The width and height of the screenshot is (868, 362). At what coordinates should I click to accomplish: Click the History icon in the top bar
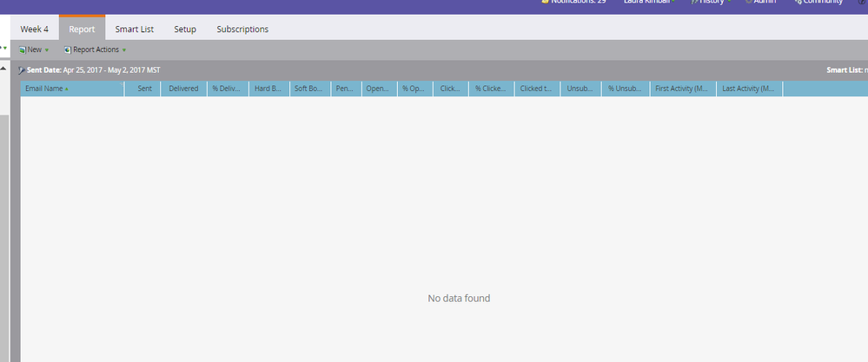tap(694, 2)
